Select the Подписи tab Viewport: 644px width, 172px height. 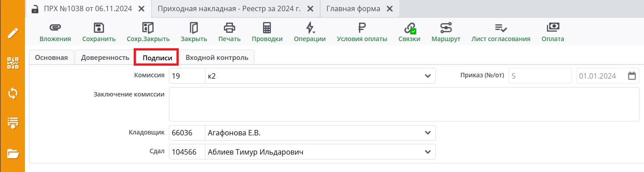[x=157, y=58]
